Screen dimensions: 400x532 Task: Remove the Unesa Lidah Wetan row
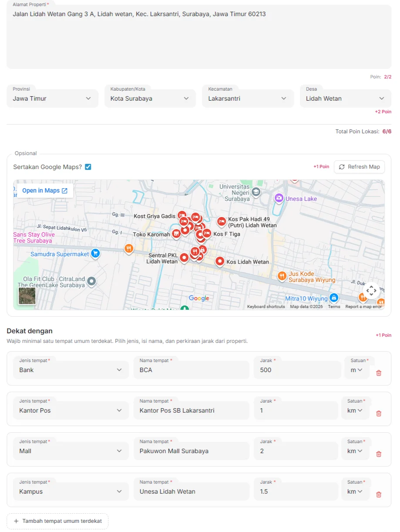coord(378,495)
